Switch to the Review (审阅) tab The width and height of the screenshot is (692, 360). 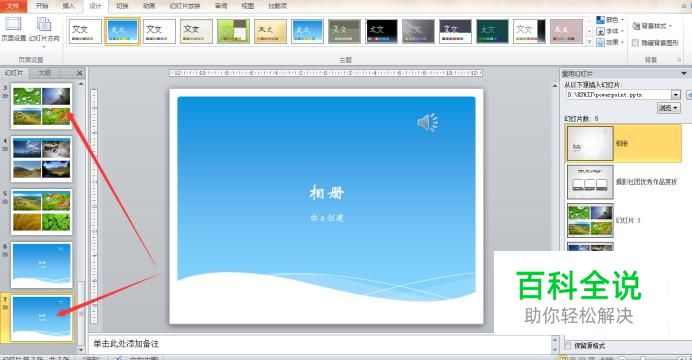[221, 6]
